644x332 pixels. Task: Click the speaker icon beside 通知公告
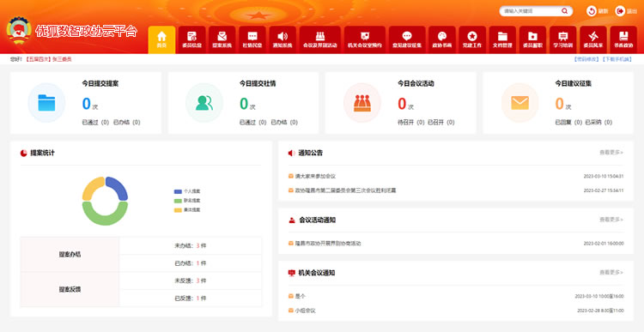[292, 153]
